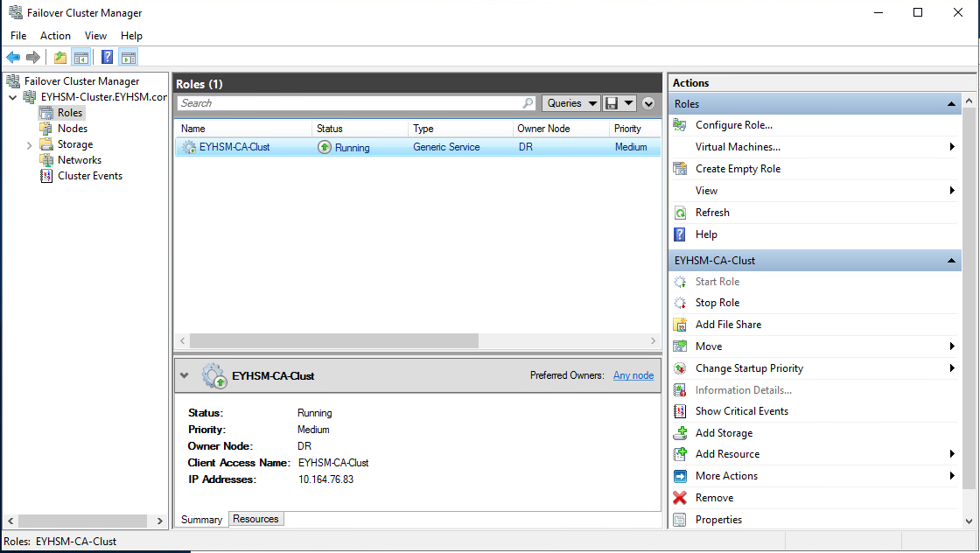This screenshot has width=980, height=553.
Task: Click the Forward arrow toolbar icon
Action: (33, 58)
